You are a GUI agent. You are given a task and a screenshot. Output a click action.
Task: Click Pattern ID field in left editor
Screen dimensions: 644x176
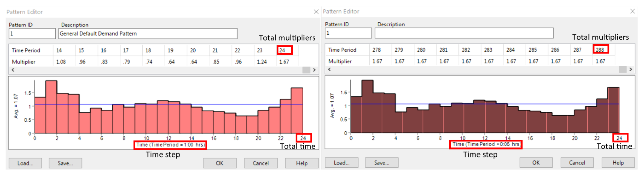(32, 34)
